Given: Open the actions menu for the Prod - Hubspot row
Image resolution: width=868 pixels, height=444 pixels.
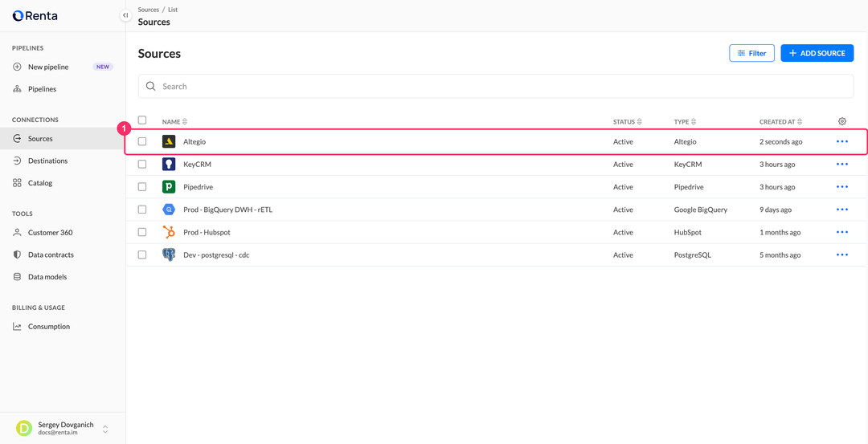Looking at the screenshot, I should [842, 232].
